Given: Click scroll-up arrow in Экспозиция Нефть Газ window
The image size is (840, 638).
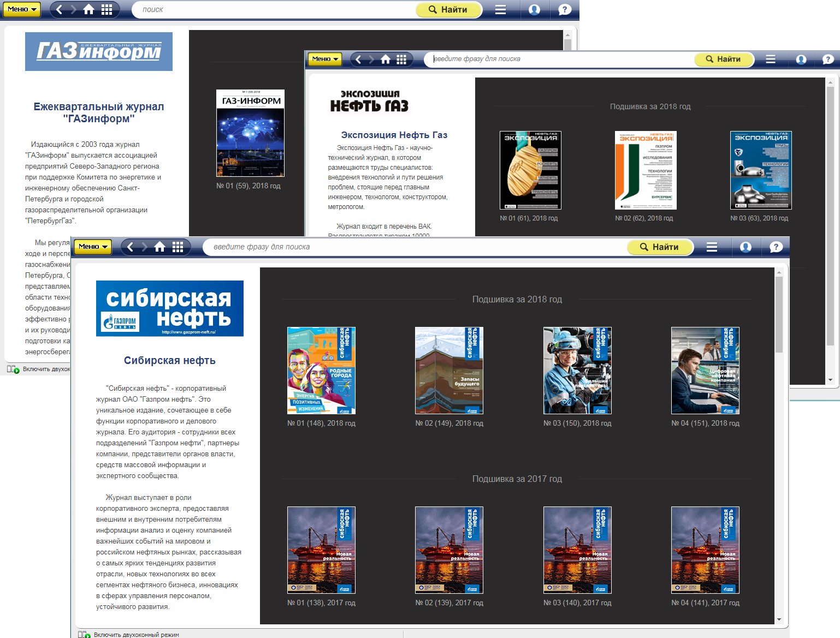Looking at the screenshot, I should point(830,82).
